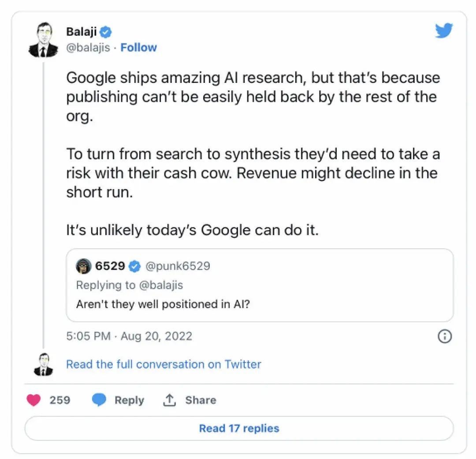This screenshot has height=459, width=476.
Task: Click the 5:05 PM Aug 20, 2022 timestamp
Action: [x=129, y=336]
